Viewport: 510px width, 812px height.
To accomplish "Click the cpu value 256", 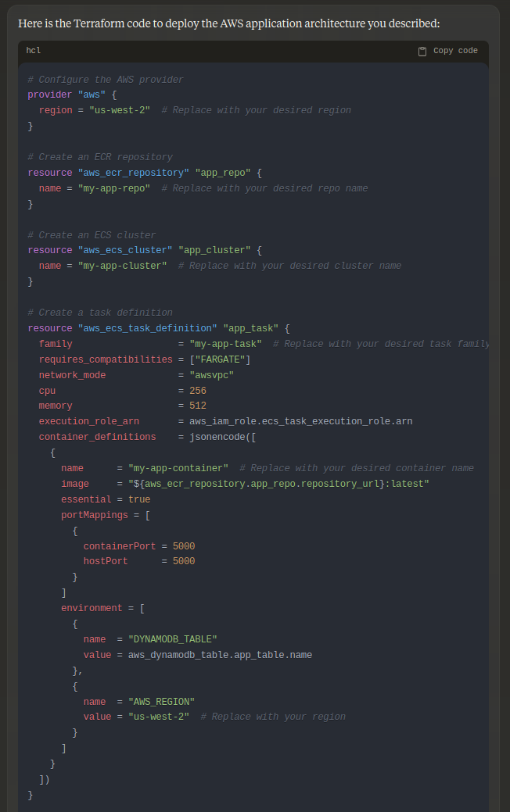I will [198, 391].
